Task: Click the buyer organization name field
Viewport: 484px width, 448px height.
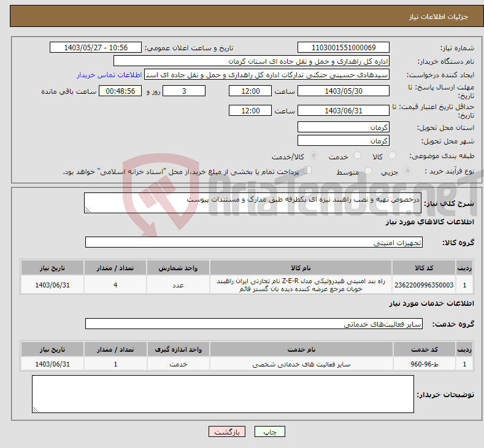Action: point(252,61)
